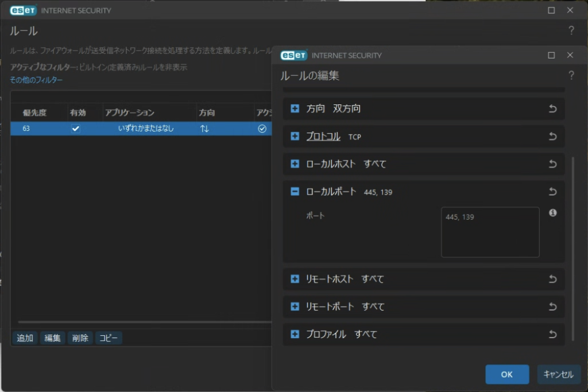
Task: Click revert icon in プロトコル row
Action: [552, 136]
